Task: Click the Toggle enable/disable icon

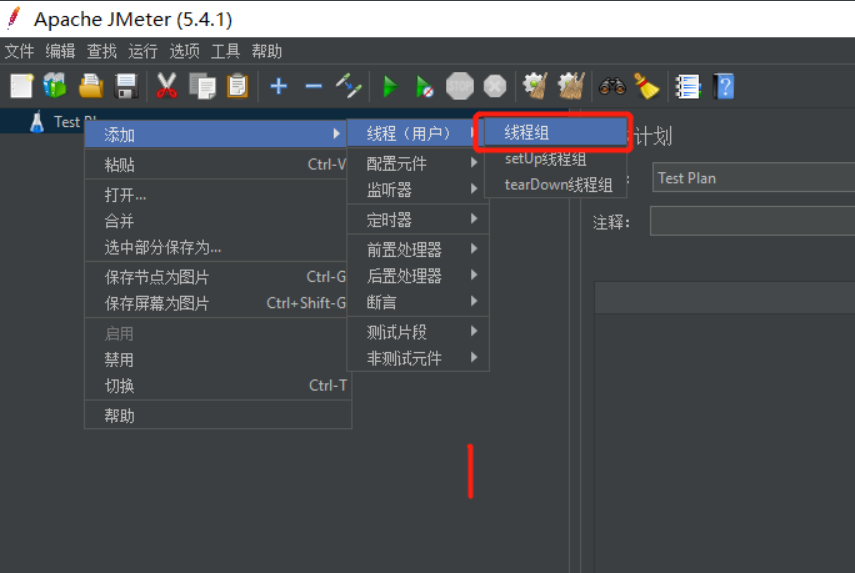Action: [348, 86]
